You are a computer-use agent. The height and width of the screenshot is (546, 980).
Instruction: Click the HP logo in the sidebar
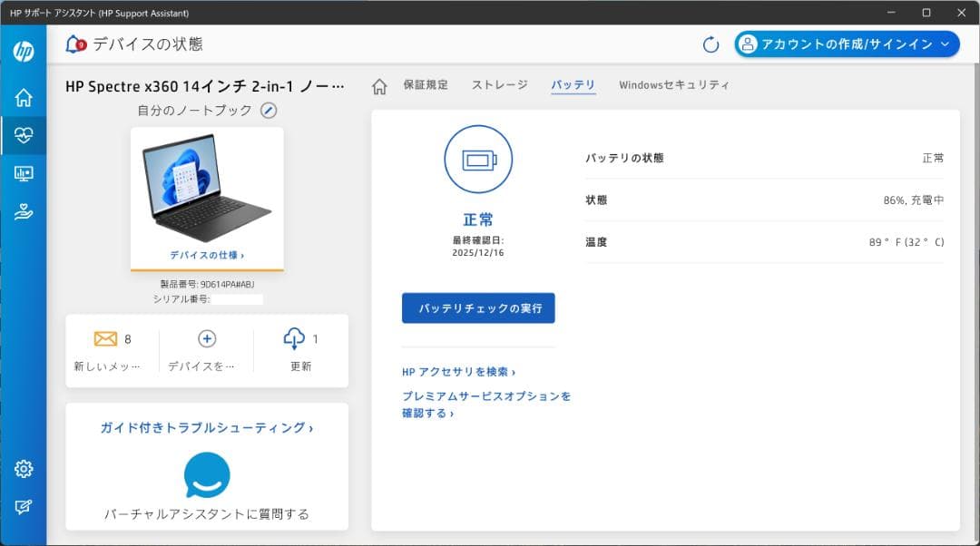(24, 50)
